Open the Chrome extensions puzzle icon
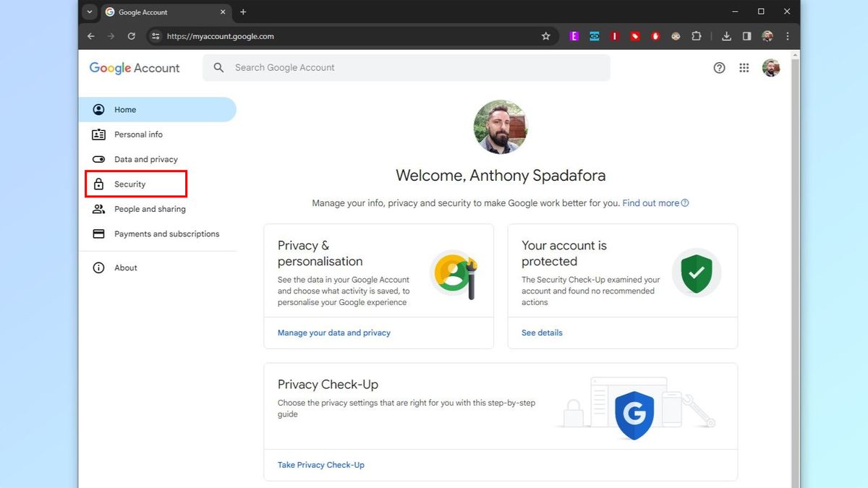Image resolution: width=868 pixels, height=488 pixels. (696, 35)
